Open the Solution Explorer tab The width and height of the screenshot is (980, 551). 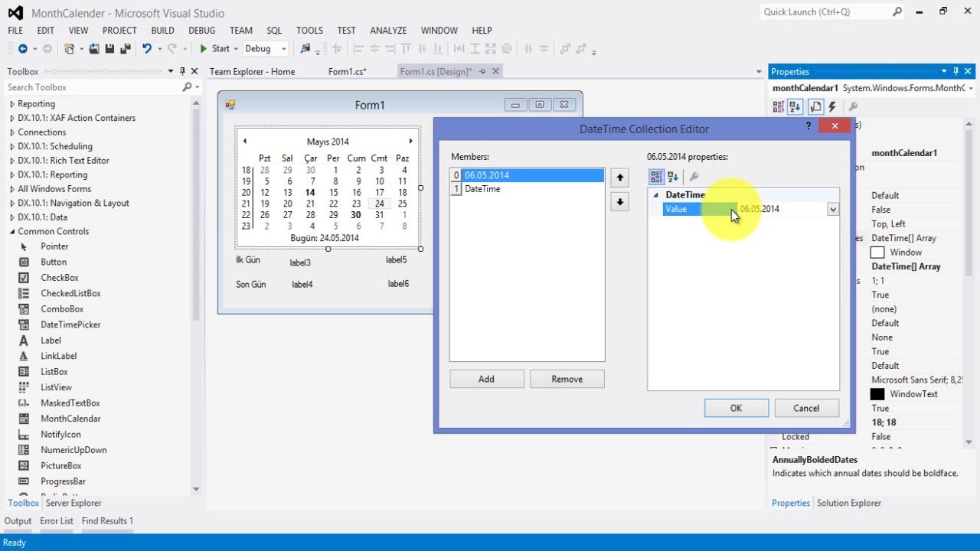click(848, 503)
